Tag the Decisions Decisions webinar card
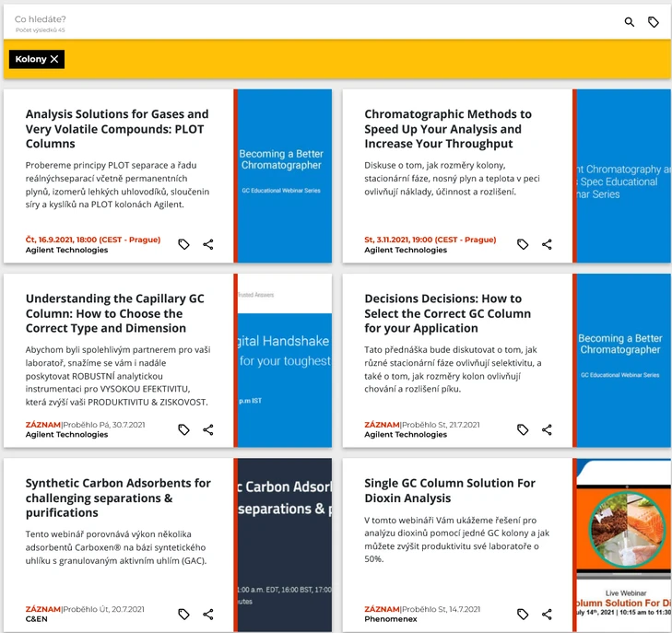Viewport: 672px width, 633px height. tap(523, 429)
